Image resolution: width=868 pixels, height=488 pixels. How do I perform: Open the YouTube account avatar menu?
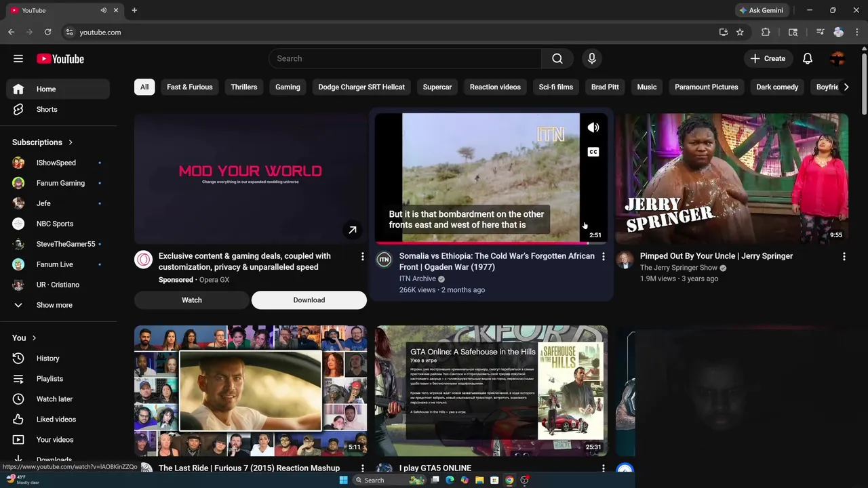(x=837, y=59)
